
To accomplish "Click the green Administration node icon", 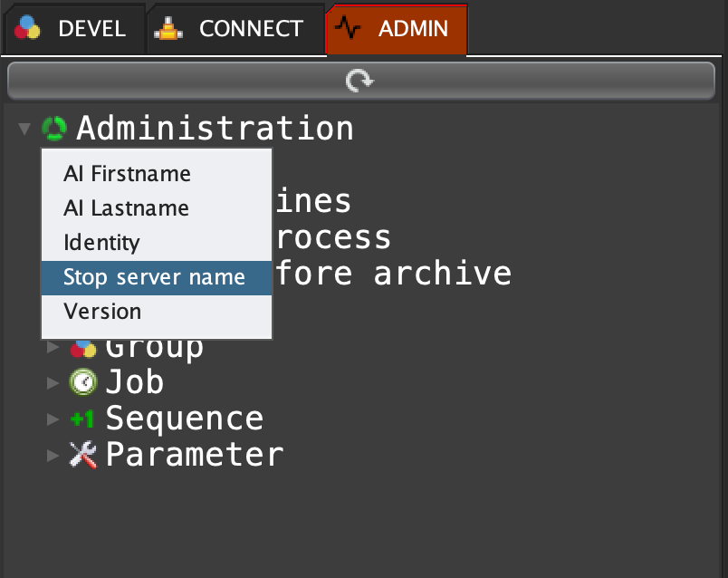I will (x=54, y=129).
